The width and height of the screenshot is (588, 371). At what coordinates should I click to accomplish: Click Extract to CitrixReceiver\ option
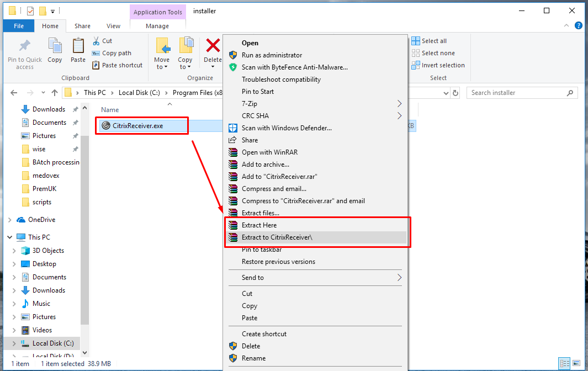(277, 237)
